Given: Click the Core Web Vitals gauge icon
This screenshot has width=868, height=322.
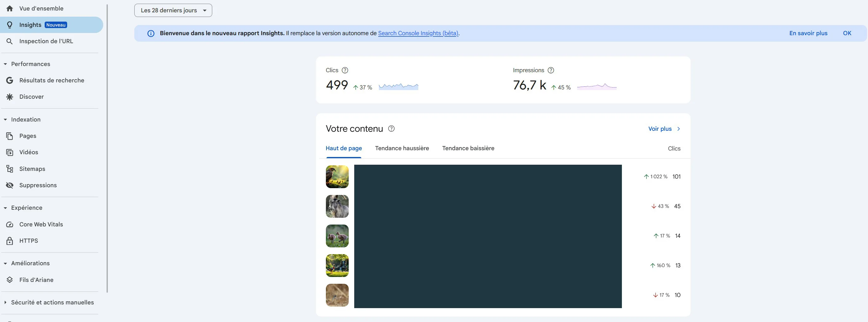Looking at the screenshot, I should 10,225.
